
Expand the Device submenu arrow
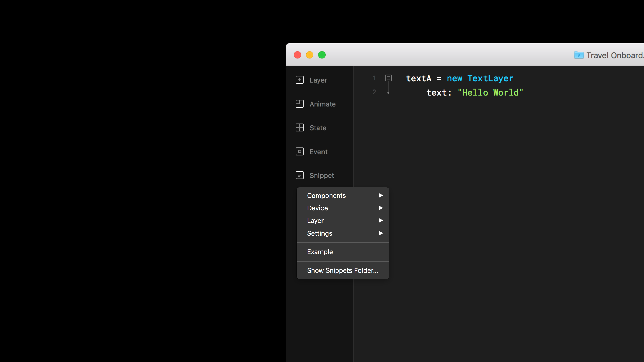pos(380,208)
